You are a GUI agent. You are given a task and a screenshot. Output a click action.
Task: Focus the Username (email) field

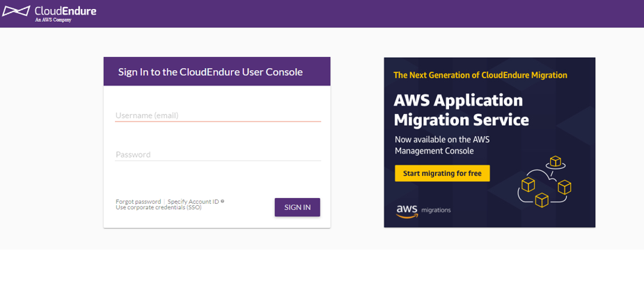pos(218,115)
